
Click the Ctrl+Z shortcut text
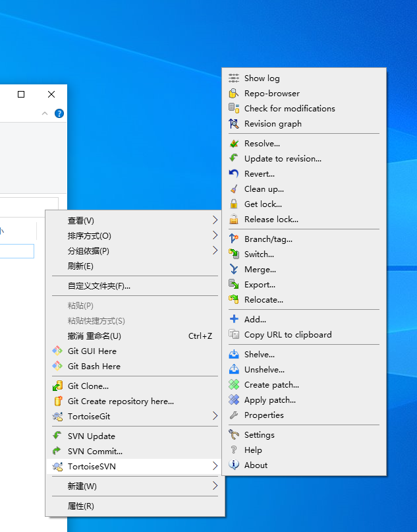point(200,336)
